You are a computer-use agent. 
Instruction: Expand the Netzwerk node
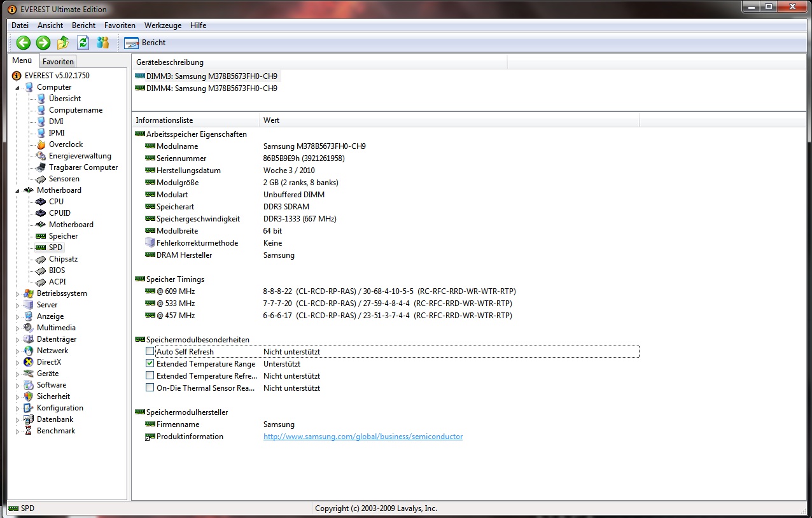[x=17, y=351]
